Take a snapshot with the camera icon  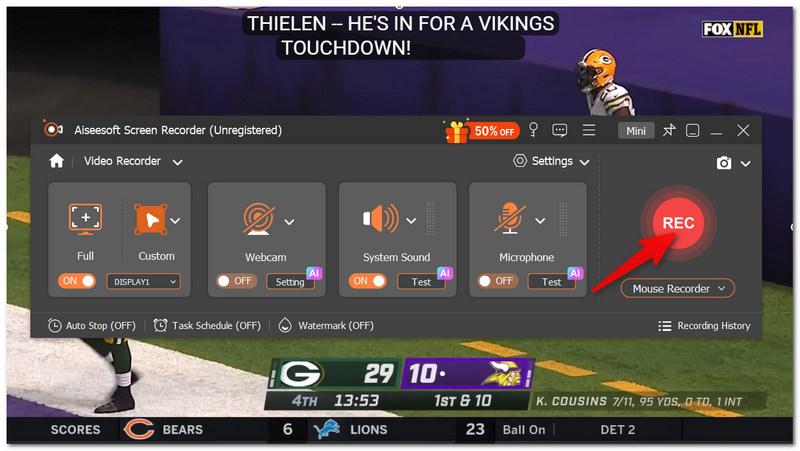point(723,163)
